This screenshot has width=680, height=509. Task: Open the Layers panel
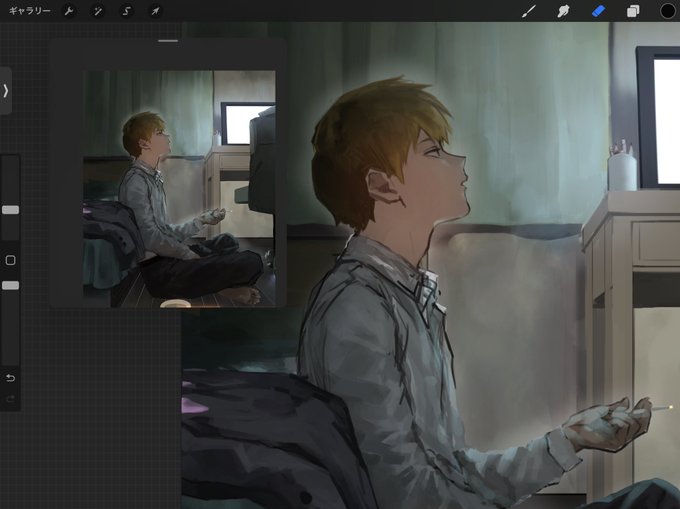coord(633,11)
